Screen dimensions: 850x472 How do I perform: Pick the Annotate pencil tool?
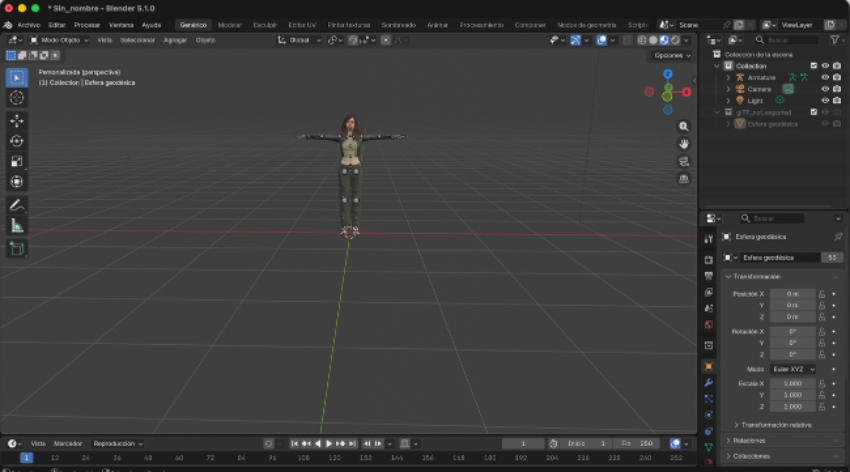pos(16,205)
